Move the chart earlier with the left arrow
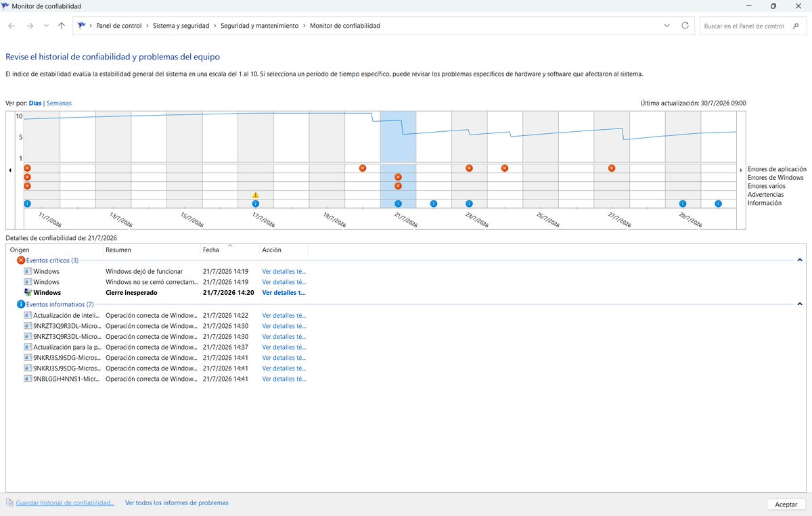The height and width of the screenshot is (516, 812). point(10,170)
